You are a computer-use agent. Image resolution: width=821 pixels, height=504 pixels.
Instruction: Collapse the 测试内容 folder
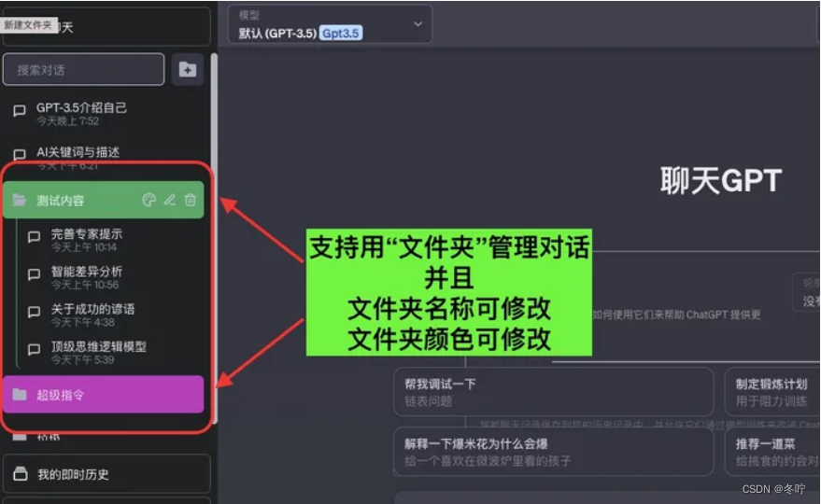click(x=103, y=200)
